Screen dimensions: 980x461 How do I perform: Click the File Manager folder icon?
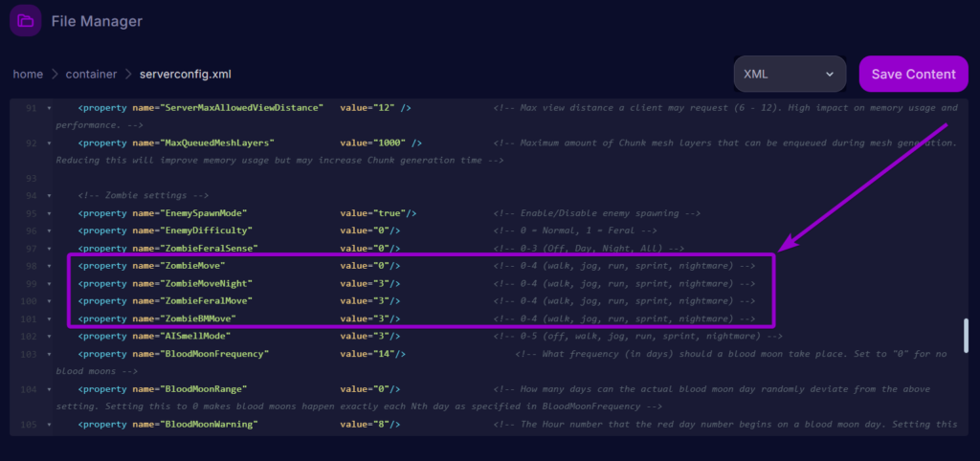point(26,21)
